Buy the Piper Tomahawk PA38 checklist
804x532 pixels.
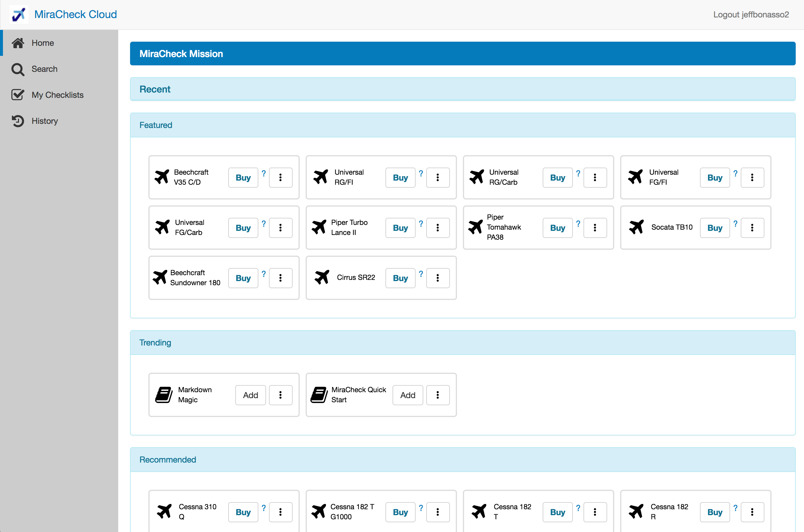click(x=558, y=228)
